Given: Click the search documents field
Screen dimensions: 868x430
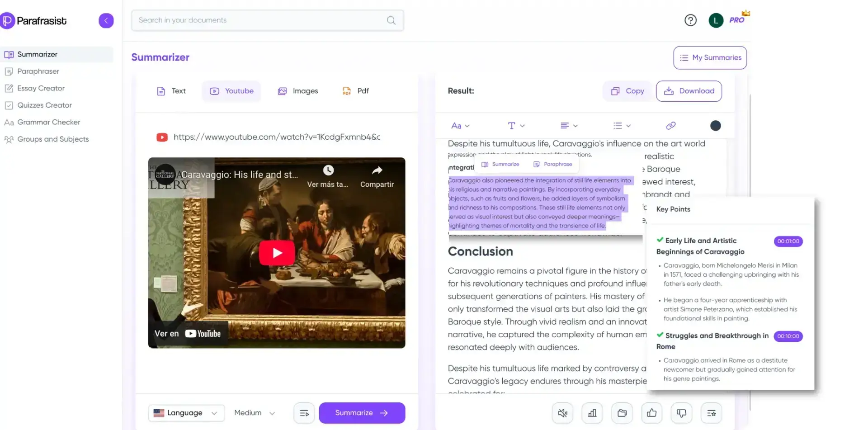Looking at the screenshot, I should (267, 20).
